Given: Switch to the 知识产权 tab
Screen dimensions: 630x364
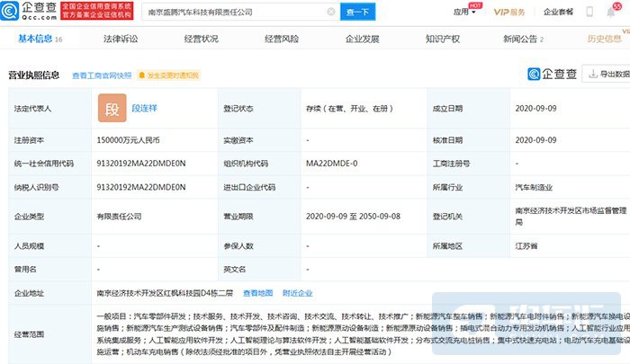Looking at the screenshot, I should tap(443, 39).
